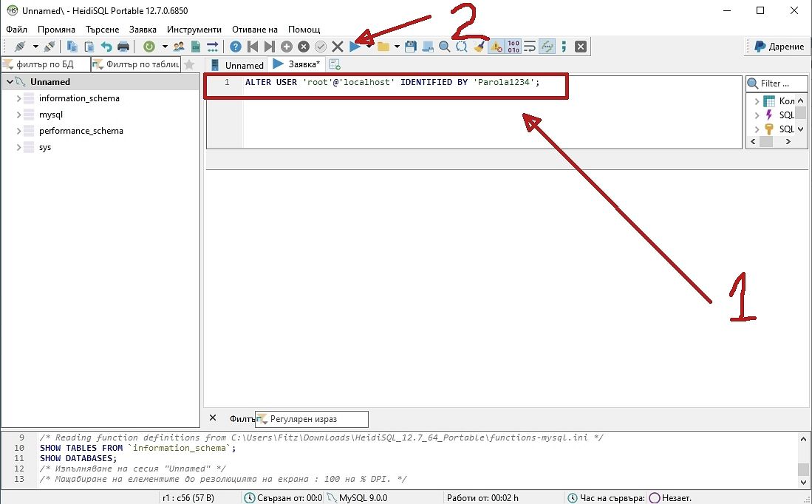
Task: Expand the mysql database node
Action: [x=18, y=115]
